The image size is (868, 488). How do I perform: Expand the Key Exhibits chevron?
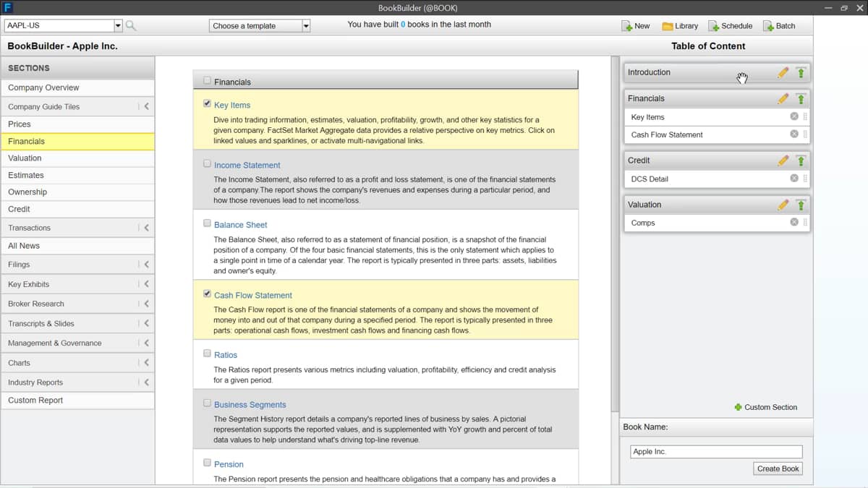[x=147, y=284]
